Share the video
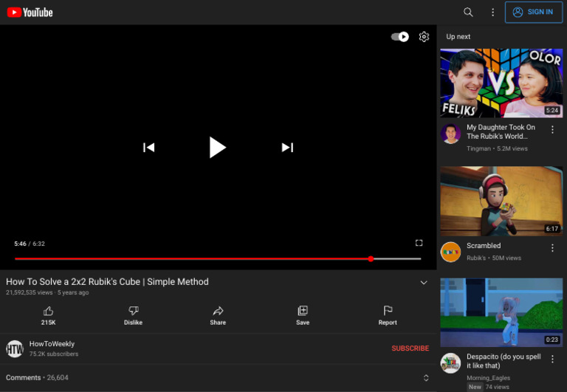 [218, 315]
